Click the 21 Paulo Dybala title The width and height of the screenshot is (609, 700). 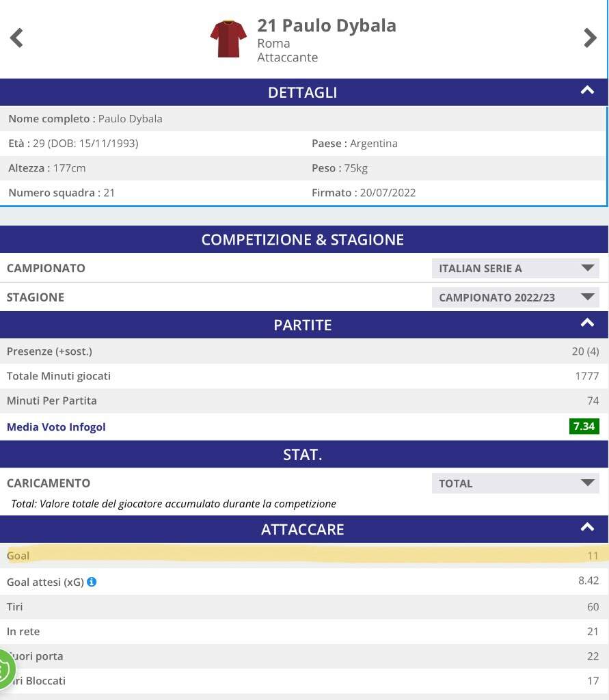(327, 26)
